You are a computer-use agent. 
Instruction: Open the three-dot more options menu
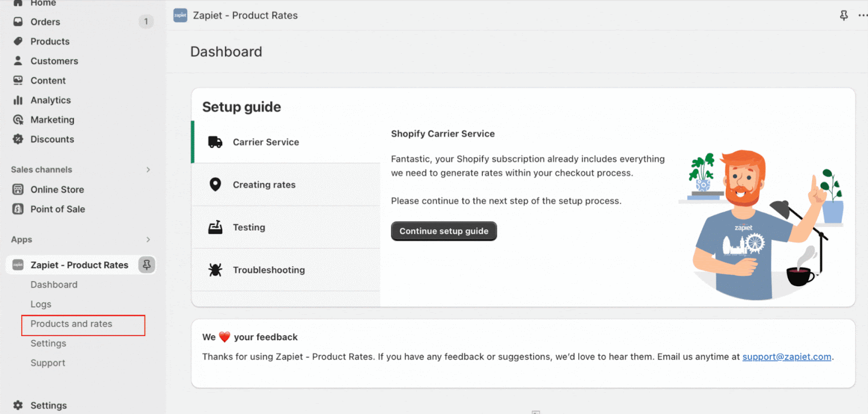point(862,15)
